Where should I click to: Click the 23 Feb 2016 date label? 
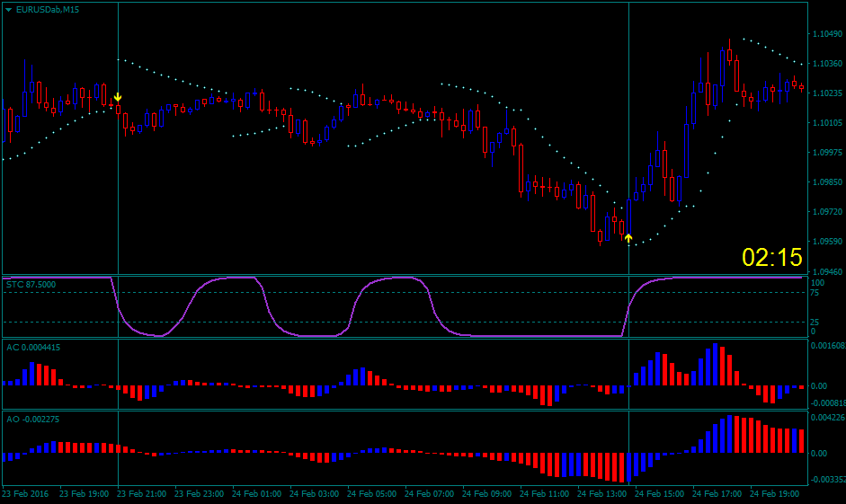(25, 493)
